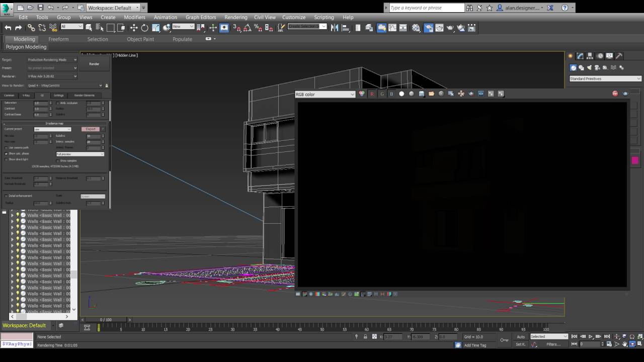This screenshot has height=362, width=644.
Task: Switch to the Lights category in command panel
Action: point(589,67)
